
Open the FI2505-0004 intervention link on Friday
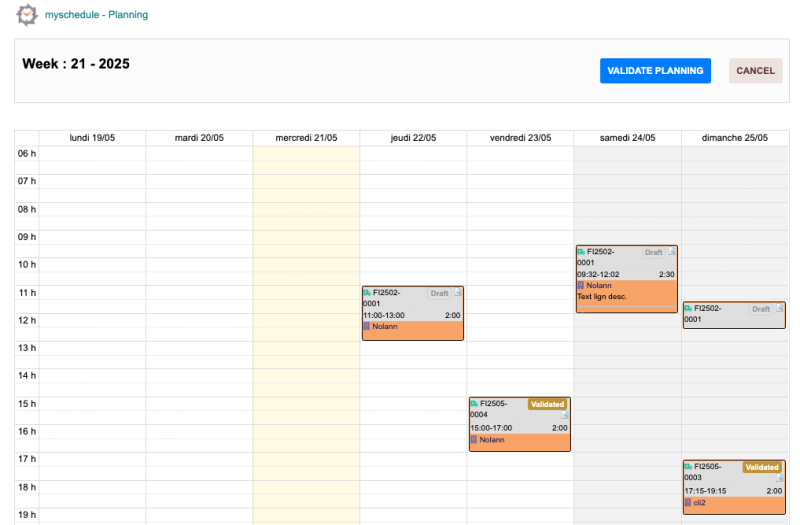493,409
